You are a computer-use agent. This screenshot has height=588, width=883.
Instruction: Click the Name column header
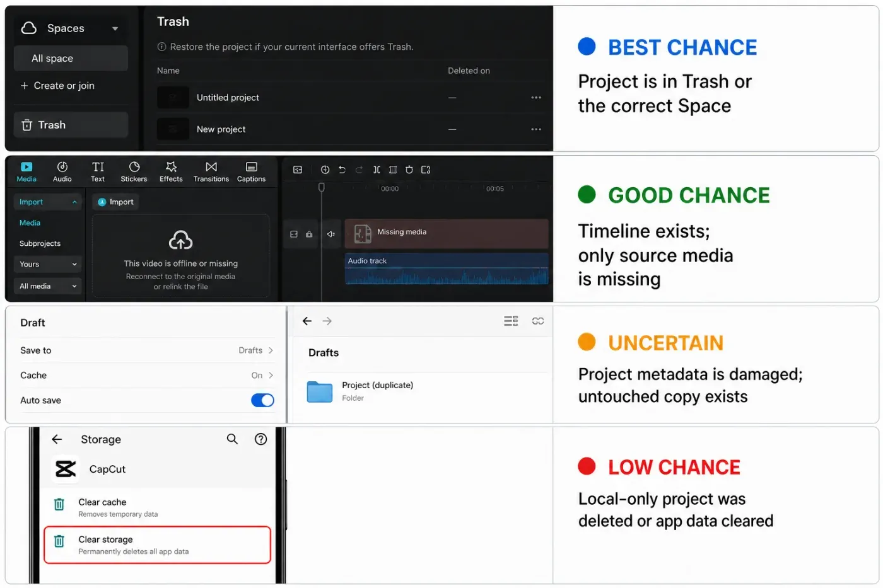click(x=168, y=71)
